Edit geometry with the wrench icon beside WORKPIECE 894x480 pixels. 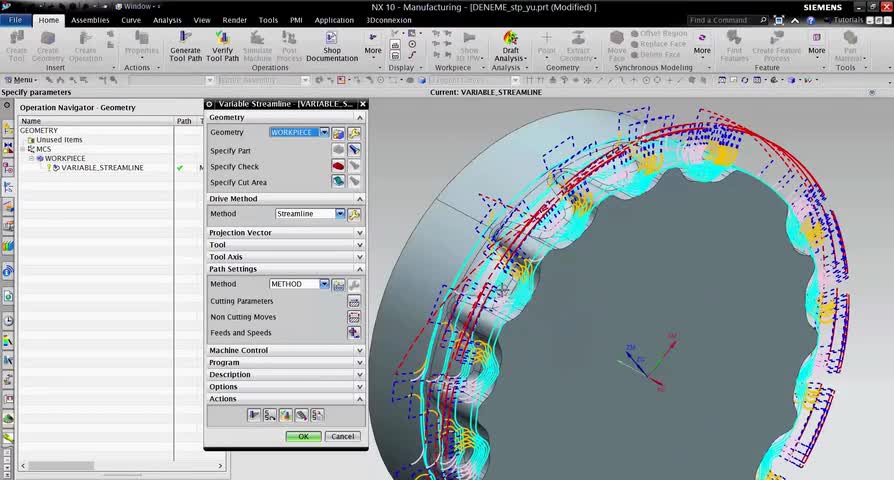pyautogui.click(x=354, y=133)
